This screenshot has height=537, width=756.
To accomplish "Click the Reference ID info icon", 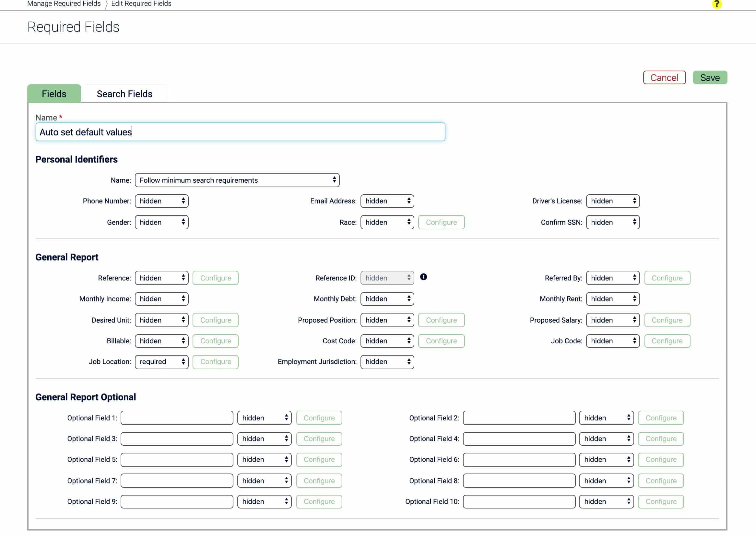I will click(423, 277).
